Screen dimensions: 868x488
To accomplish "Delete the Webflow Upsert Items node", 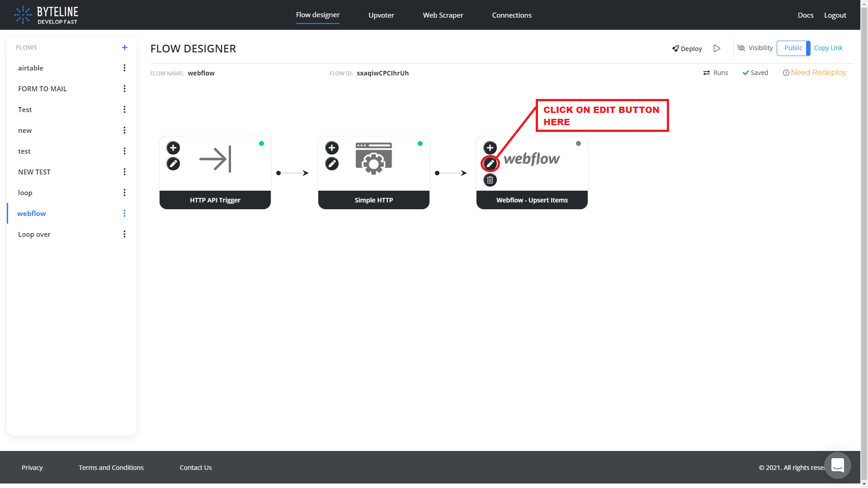I will [x=490, y=180].
